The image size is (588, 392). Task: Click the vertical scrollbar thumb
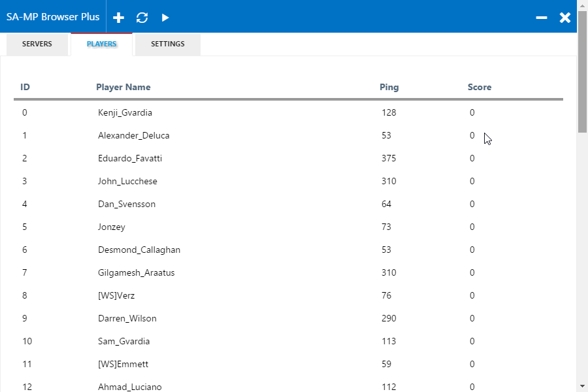click(582, 72)
